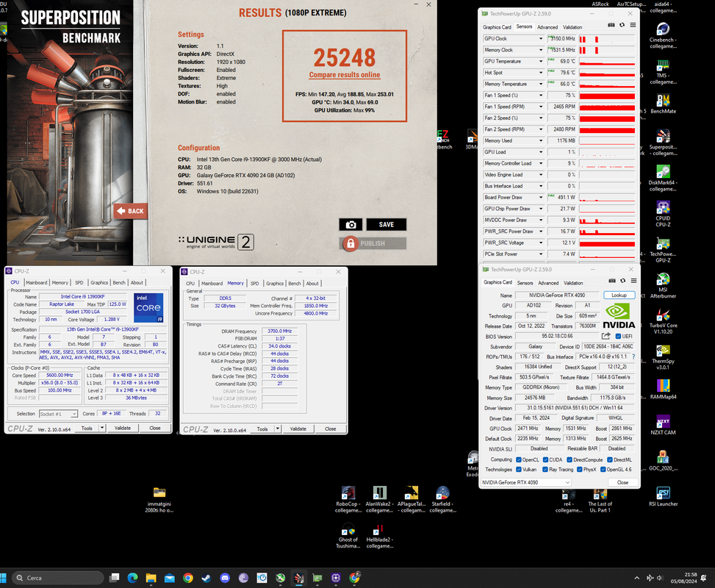Switch to Advanced tab in GPU-Z Sensors window

pos(547,27)
